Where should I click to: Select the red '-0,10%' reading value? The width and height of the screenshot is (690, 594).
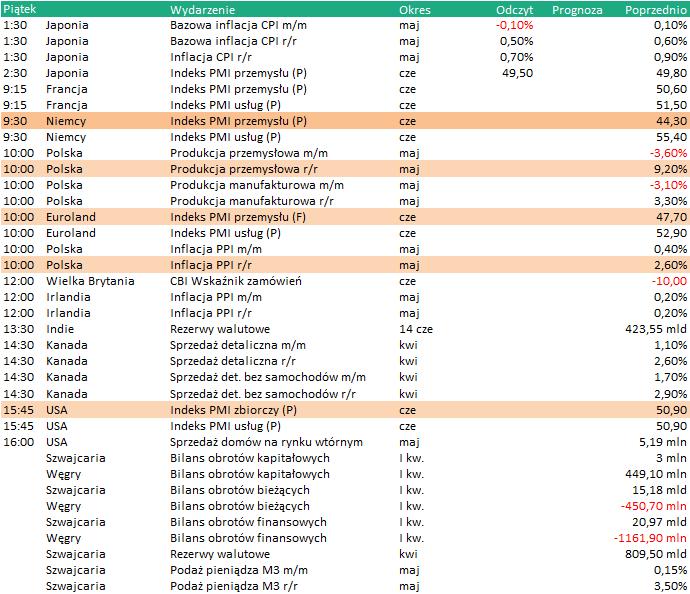click(514, 25)
